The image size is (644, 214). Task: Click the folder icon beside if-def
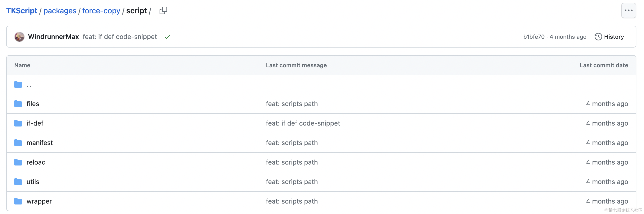coord(18,123)
